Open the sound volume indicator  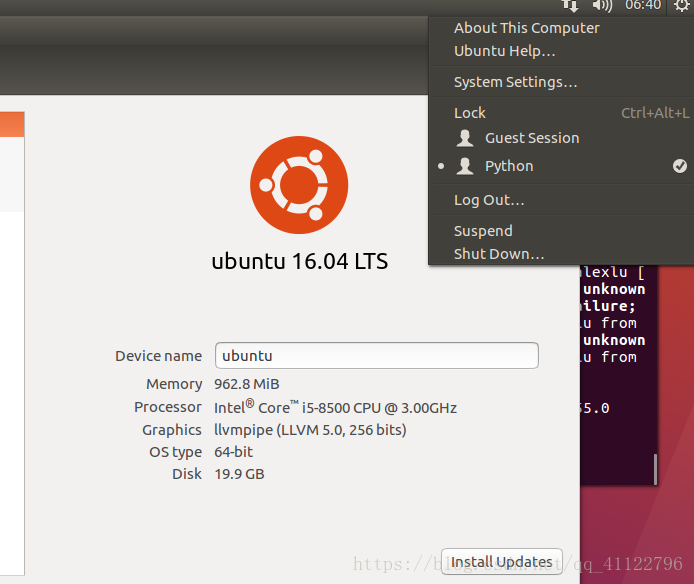coord(602,6)
